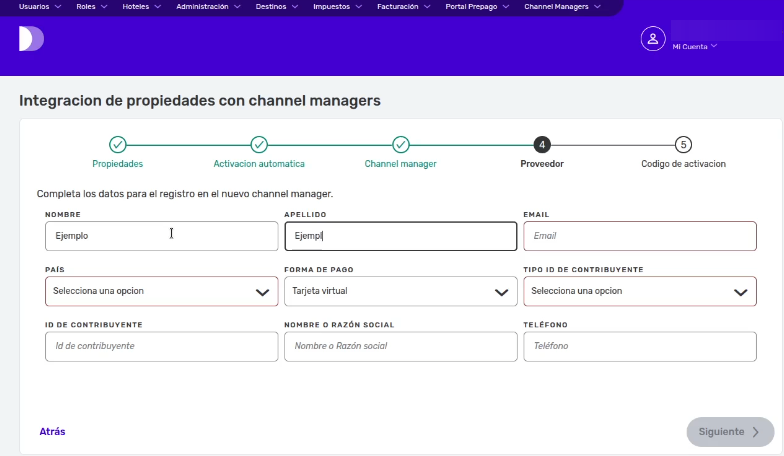
Task: Open the Facturación menu
Action: (x=404, y=6)
